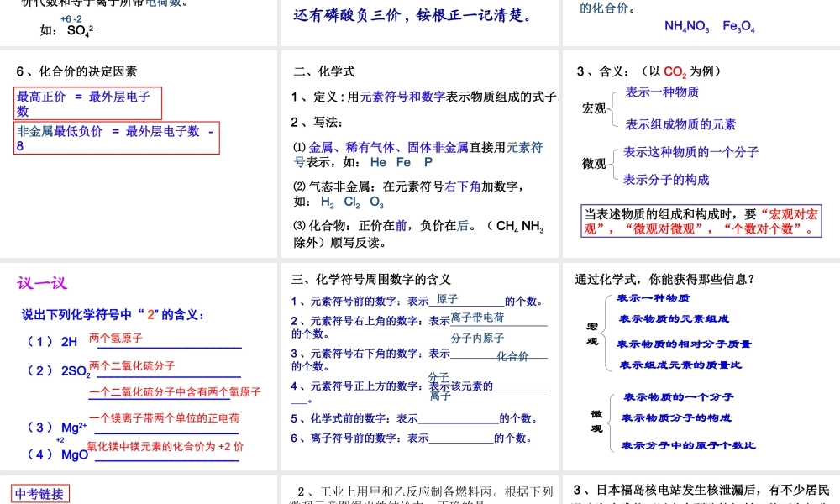Open the slide 3、含义 (以CO2为例)
This screenshot has height=504, width=840.
(x=701, y=155)
